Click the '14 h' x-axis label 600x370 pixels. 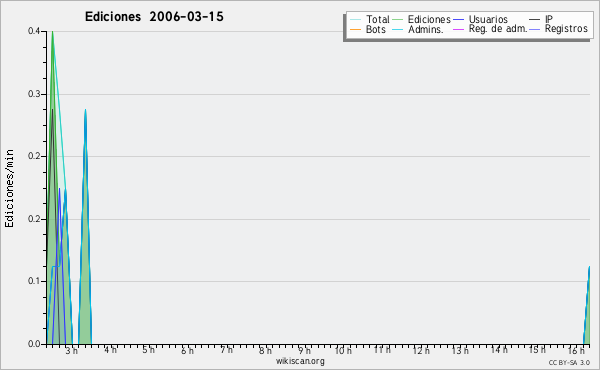pos(499,350)
